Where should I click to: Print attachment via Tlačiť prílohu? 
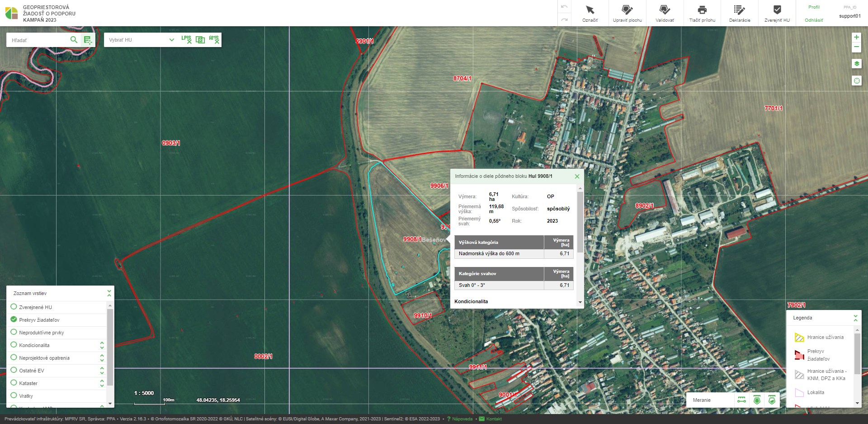pos(702,14)
